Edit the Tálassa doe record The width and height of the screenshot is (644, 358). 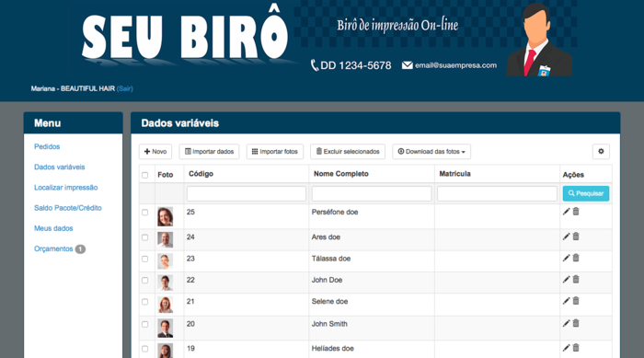point(566,258)
